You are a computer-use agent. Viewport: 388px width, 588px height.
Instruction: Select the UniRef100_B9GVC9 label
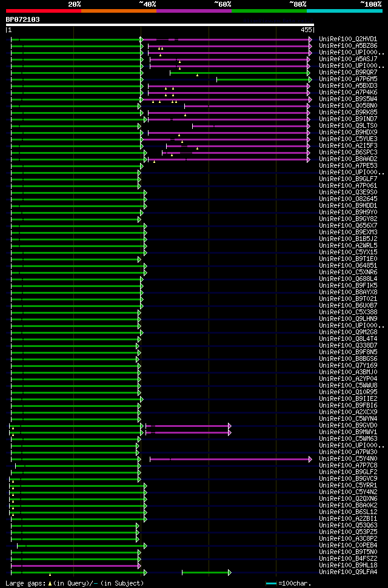tap(348, 479)
